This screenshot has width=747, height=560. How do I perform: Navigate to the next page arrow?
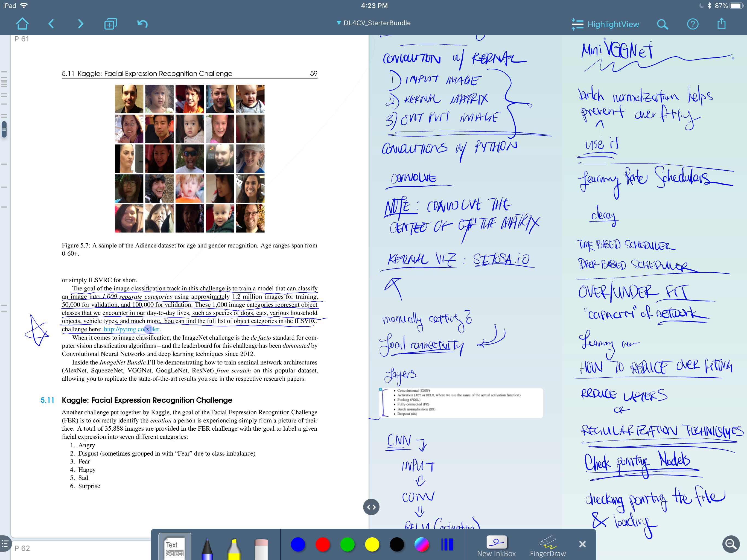pyautogui.click(x=80, y=24)
